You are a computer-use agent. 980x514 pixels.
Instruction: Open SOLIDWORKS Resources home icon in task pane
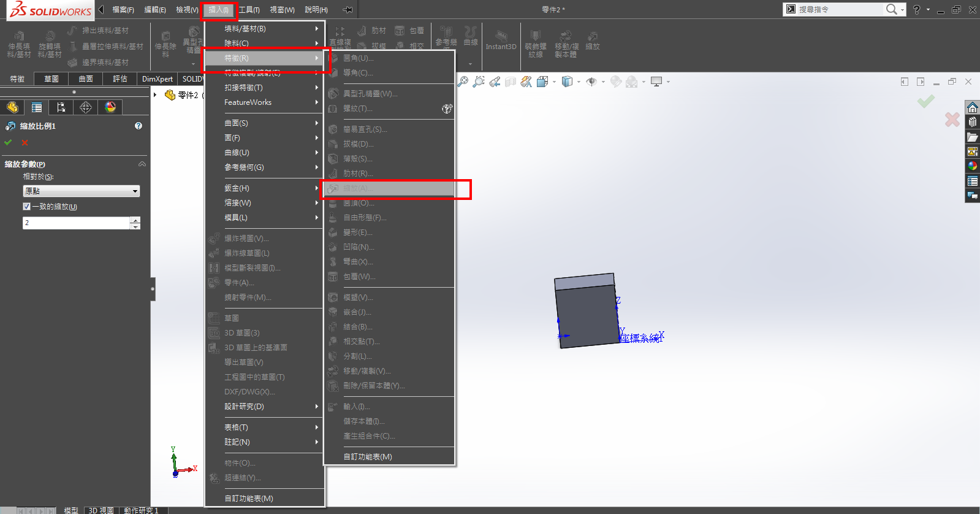click(973, 107)
